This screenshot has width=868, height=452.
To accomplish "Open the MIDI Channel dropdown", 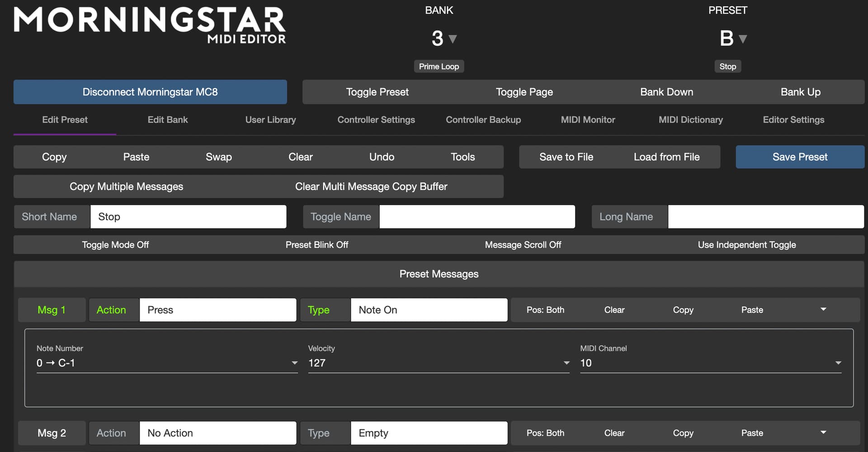I will coord(711,363).
